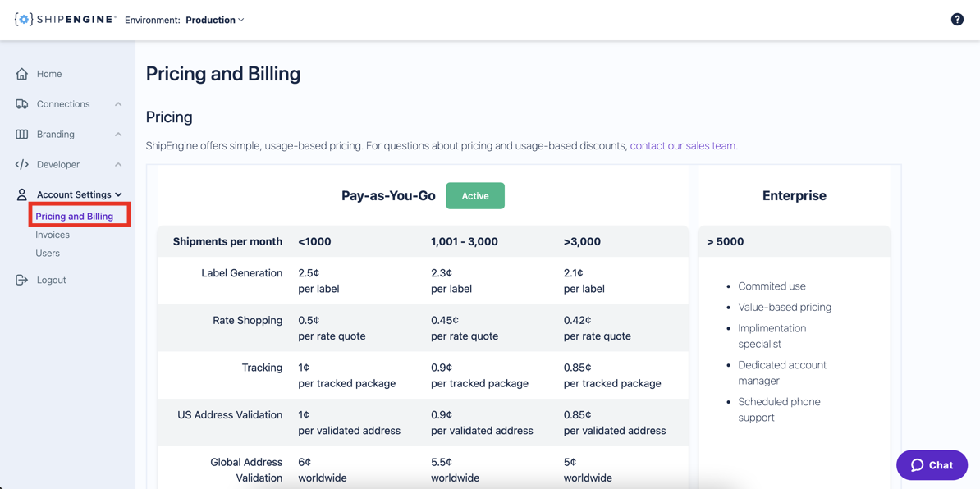Click the Label Generation row label
The width and height of the screenshot is (980, 489).
(242, 273)
